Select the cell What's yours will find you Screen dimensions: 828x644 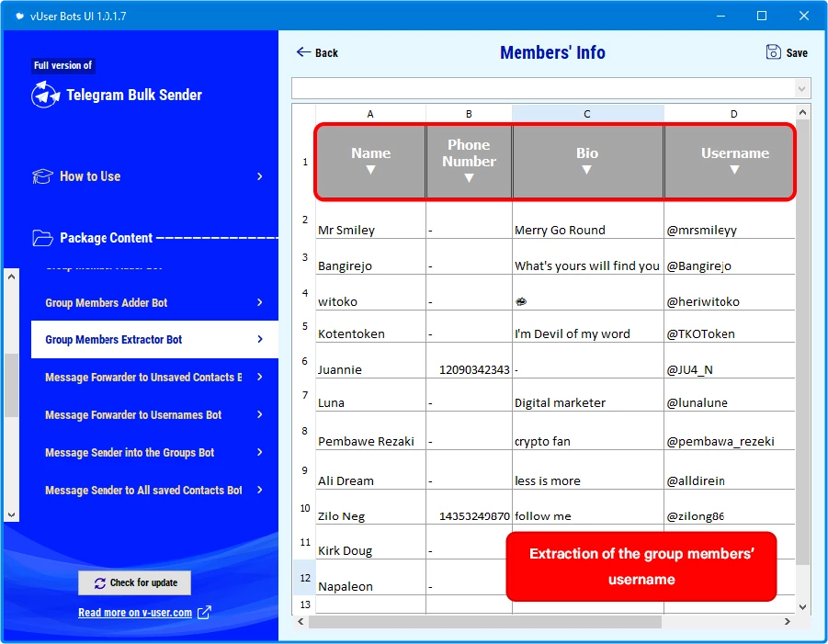coord(587,256)
